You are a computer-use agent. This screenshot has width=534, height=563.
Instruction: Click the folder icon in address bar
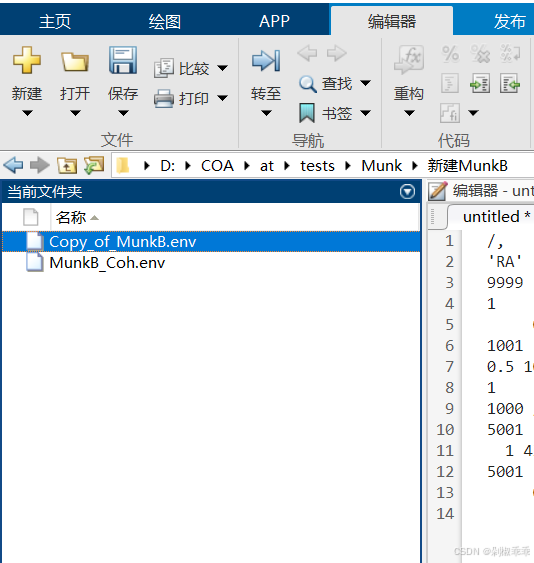pyautogui.click(x=123, y=166)
